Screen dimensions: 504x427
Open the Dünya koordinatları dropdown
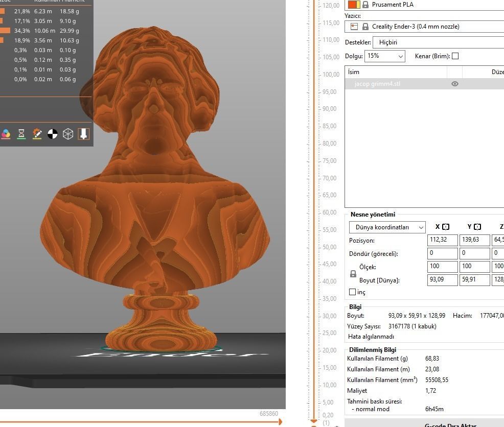(x=387, y=227)
